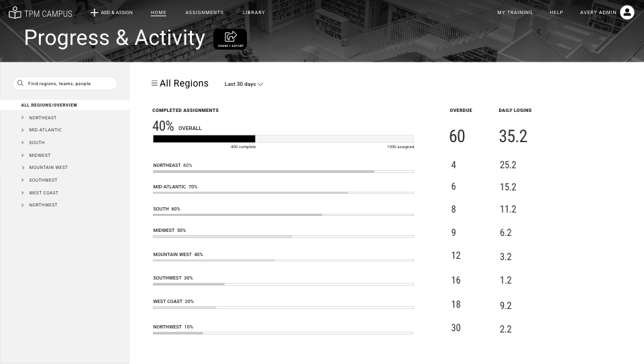Click the TPM Campus book logo icon
The width and height of the screenshot is (644, 364).
[15, 13]
